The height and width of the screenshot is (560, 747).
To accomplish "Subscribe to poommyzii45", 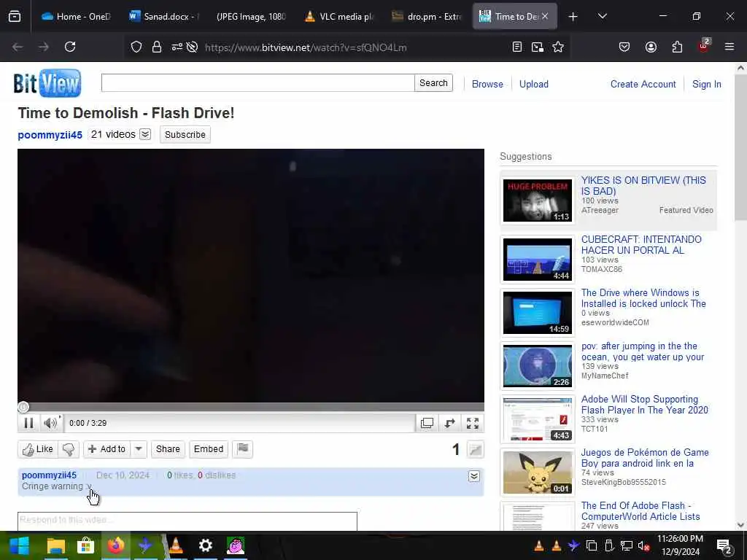I will pos(185,135).
